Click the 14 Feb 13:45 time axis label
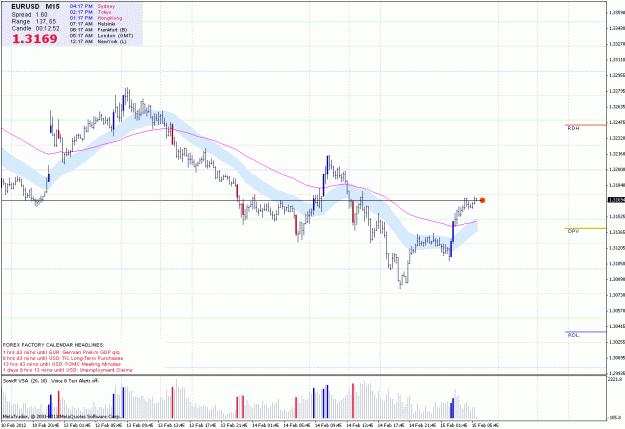625x429 pixels. tap(359, 425)
